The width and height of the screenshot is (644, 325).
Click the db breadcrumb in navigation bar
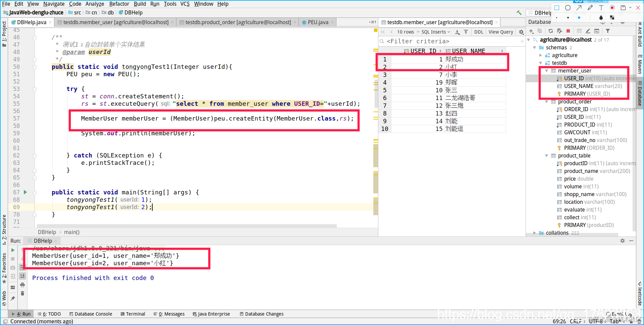coord(108,13)
